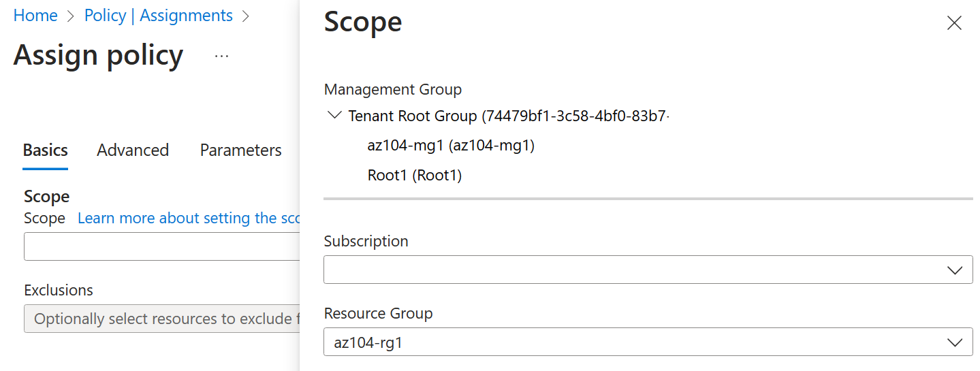
Task: Go back to Policy | Assignments breadcrumb
Action: pyautogui.click(x=158, y=16)
